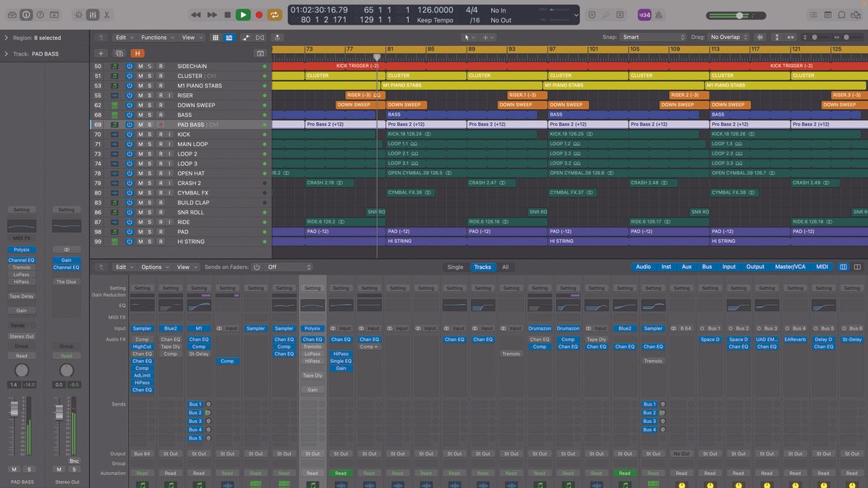Open the List Editors icon top right
This screenshot has width=868, height=488.
tap(812, 14)
